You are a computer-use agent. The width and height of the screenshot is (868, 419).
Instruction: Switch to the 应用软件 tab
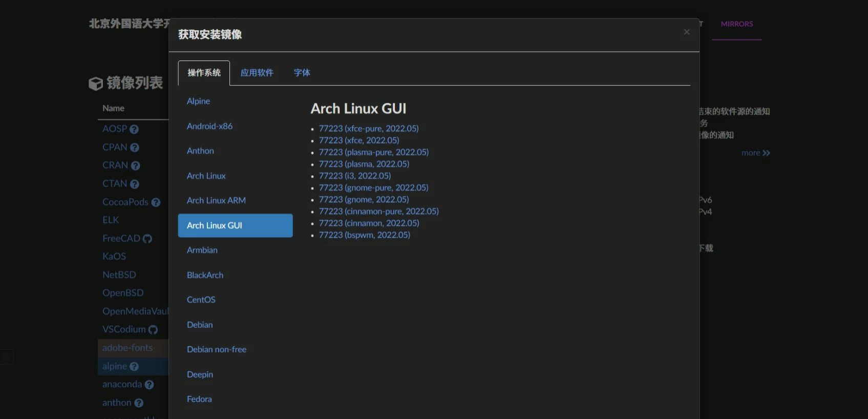pos(257,73)
